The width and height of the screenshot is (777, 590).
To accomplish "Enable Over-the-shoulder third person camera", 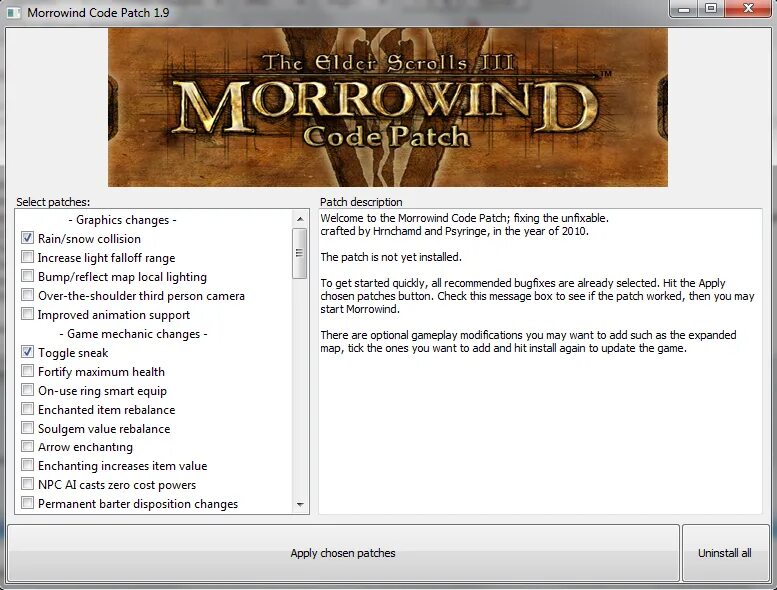I will 27,295.
